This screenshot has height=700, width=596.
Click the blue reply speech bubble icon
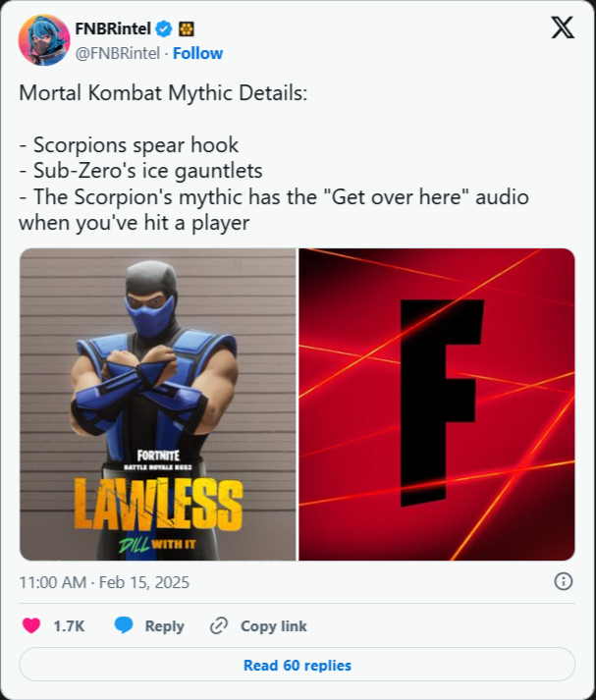click(124, 625)
